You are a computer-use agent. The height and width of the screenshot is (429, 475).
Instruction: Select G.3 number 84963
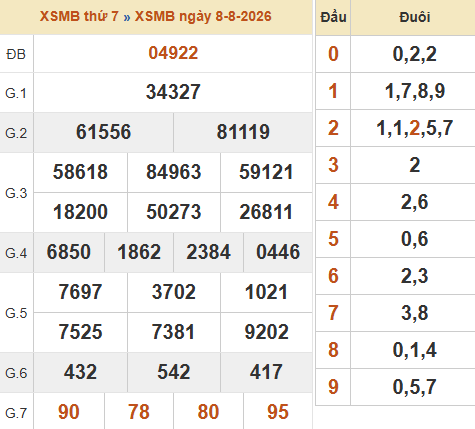174,172
